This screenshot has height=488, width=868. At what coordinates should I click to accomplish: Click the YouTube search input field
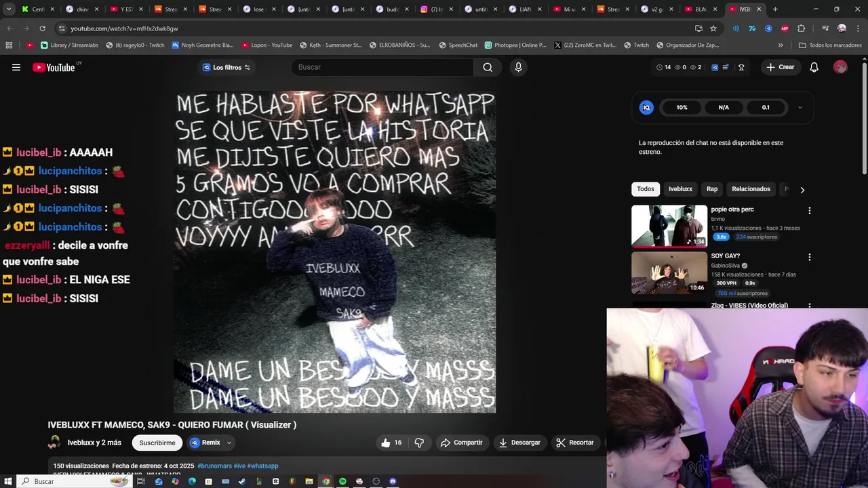(x=383, y=67)
